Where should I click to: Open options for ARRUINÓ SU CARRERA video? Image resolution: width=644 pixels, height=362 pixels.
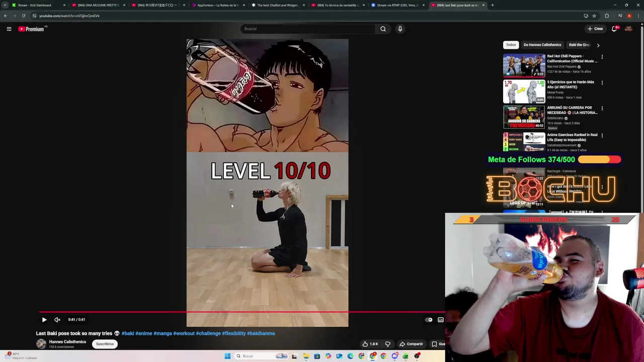point(602,108)
